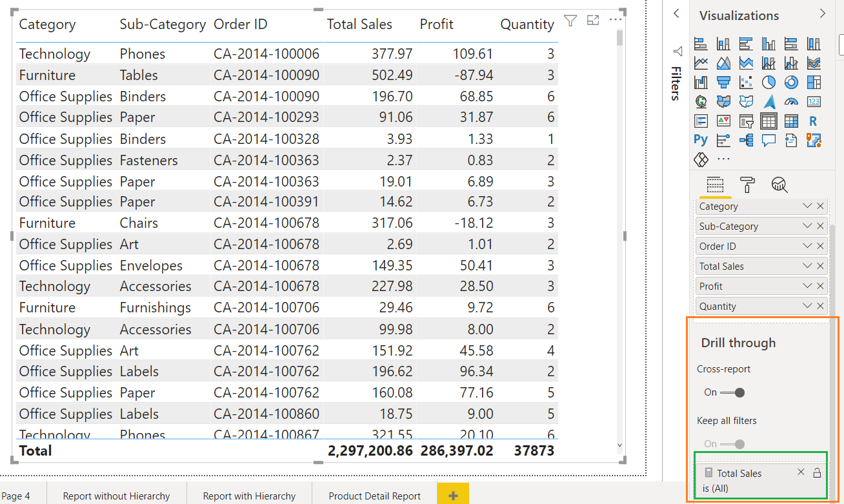Select the Gauge visualization
844x504 pixels.
coord(790,101)
